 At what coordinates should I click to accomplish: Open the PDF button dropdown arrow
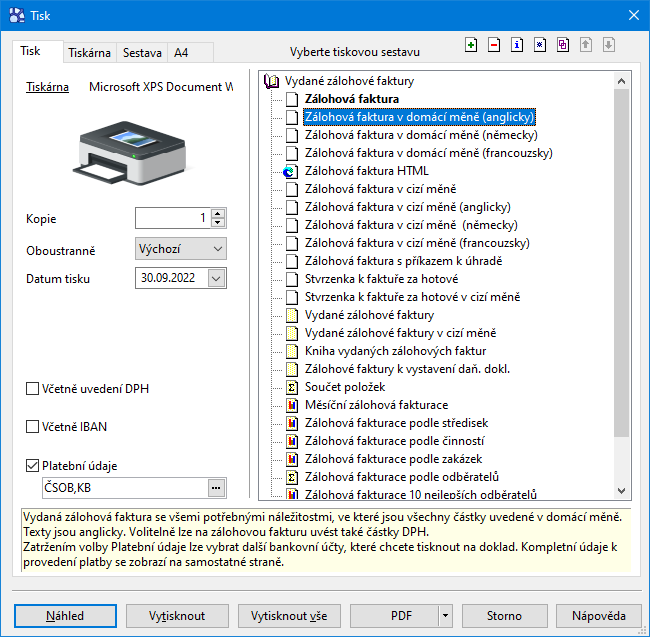point(445,616)
